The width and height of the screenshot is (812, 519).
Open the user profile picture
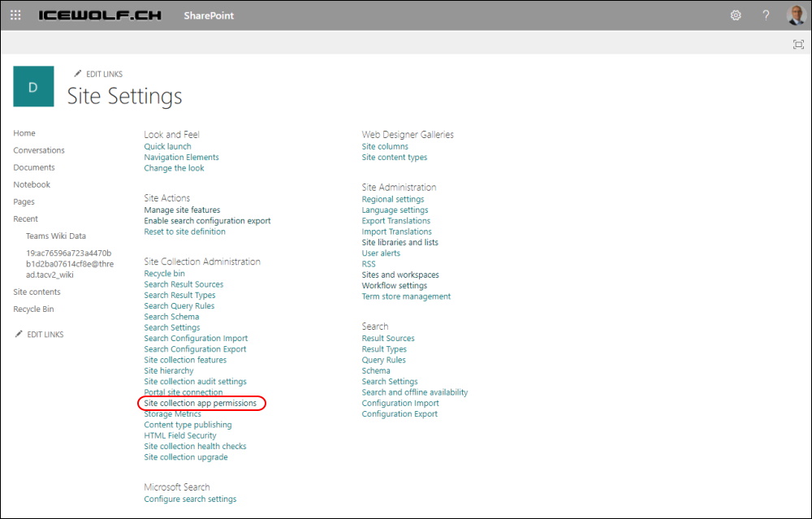[796, 15]
